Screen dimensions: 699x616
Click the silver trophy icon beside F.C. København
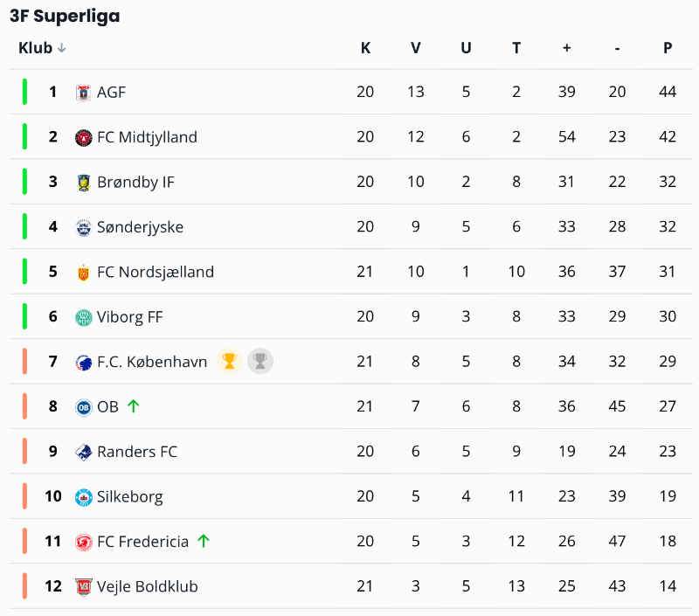[260, 362]
